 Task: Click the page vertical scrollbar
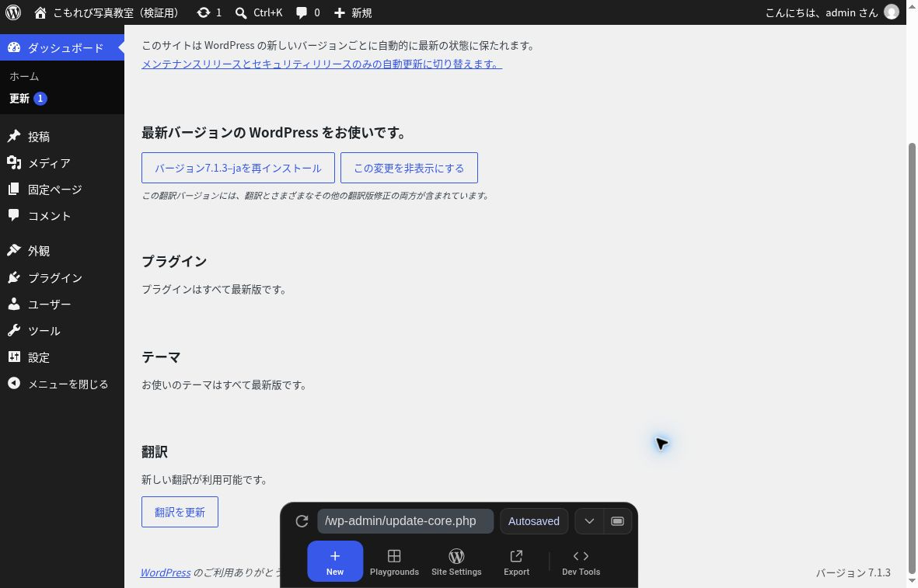click(x=912, y=358)
